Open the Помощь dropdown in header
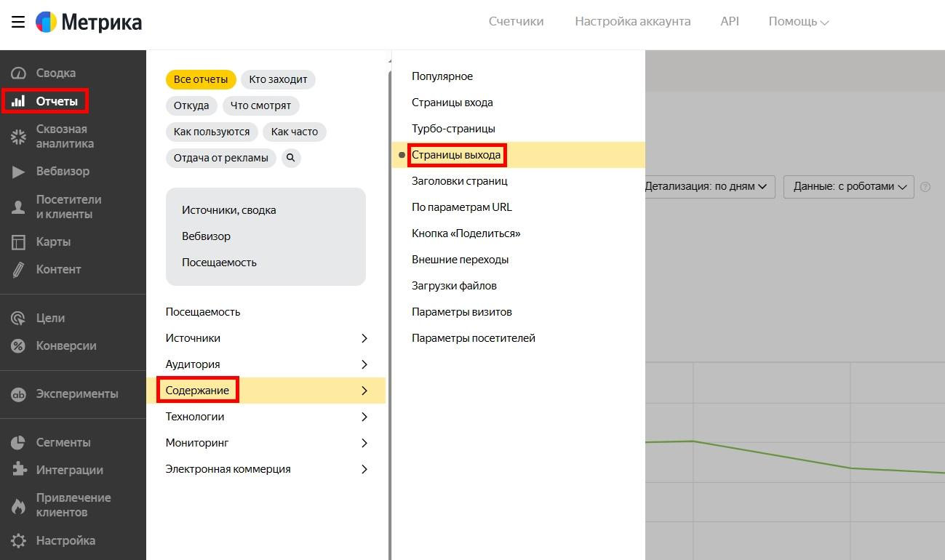This screenshot has width=945, height=560. point(799,22)
